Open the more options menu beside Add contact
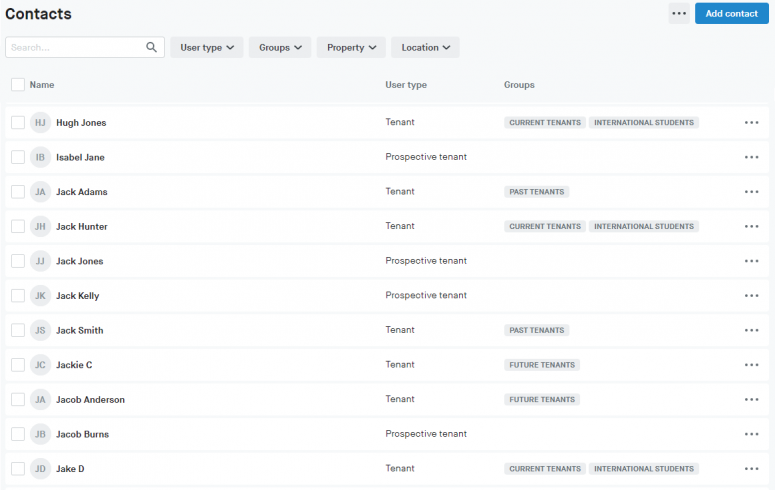The image size is (775, 490). coord(679,13)
